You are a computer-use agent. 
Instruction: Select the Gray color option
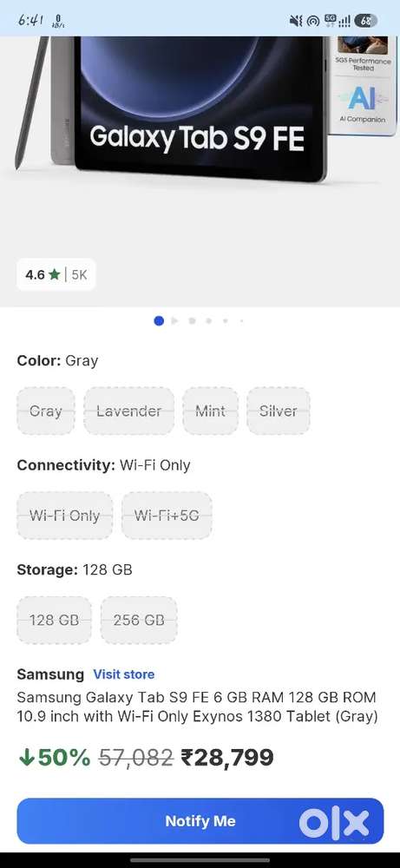click(x=46, y=411)
